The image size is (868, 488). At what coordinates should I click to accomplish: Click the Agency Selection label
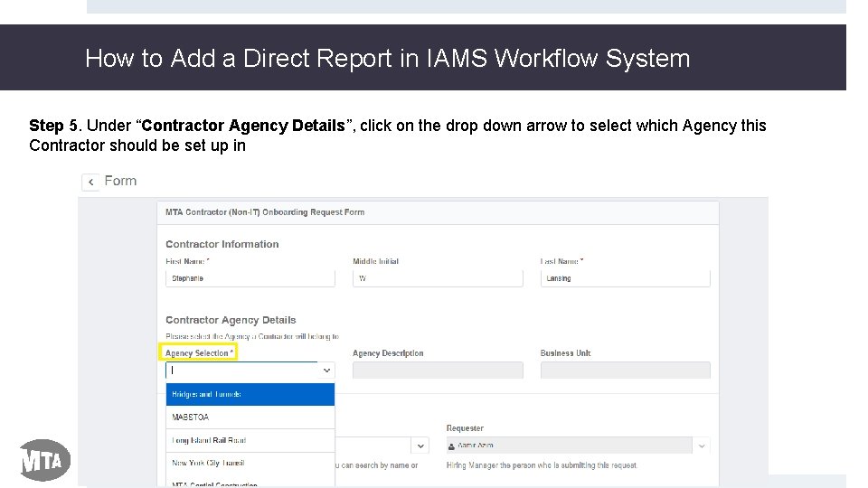(x=199, y=353)
